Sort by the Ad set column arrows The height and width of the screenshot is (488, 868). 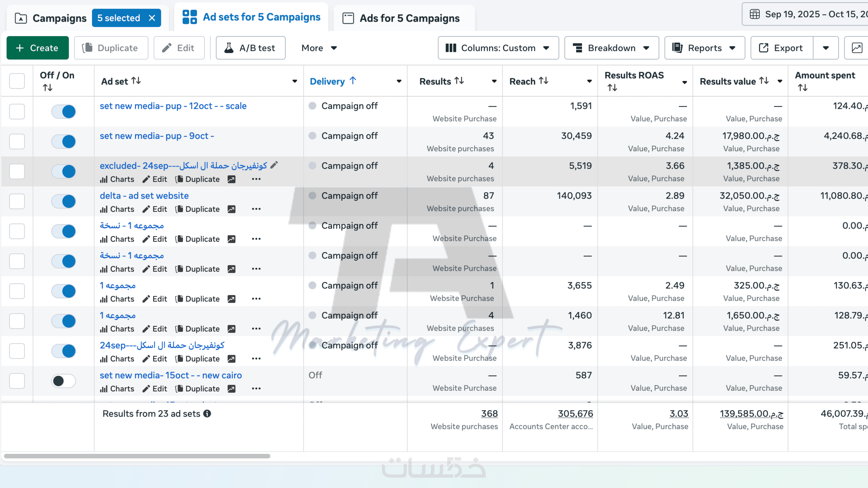point(136,81)
